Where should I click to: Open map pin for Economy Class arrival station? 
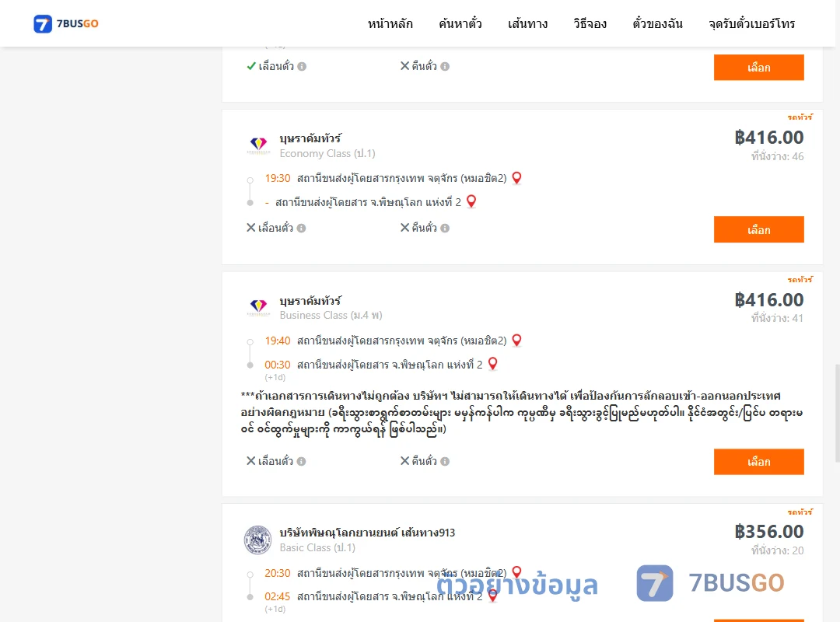pos(471,201)
